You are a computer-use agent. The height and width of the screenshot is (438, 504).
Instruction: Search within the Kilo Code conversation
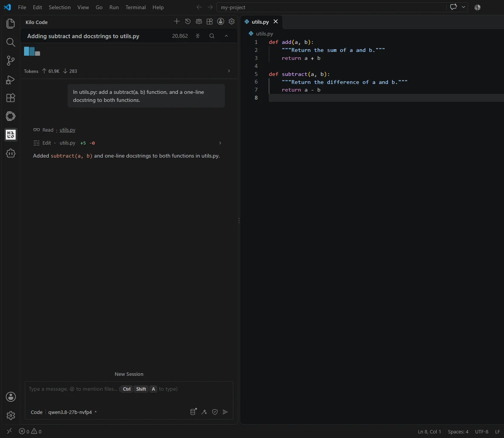coord(212,36)
